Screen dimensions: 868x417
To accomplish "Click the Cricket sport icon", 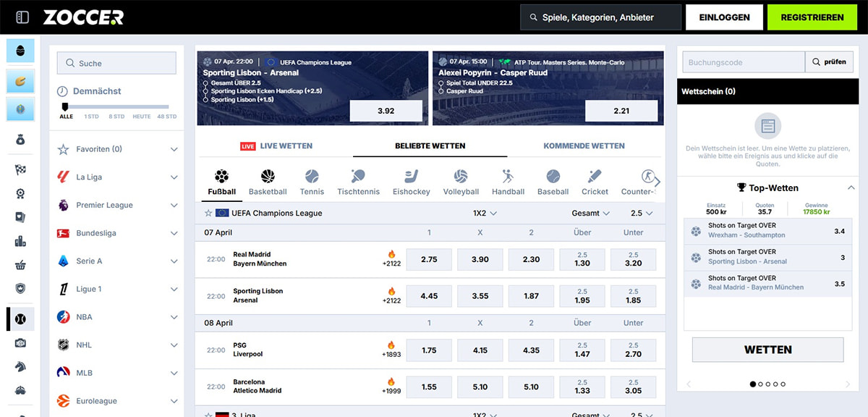I will pos(595,177).
